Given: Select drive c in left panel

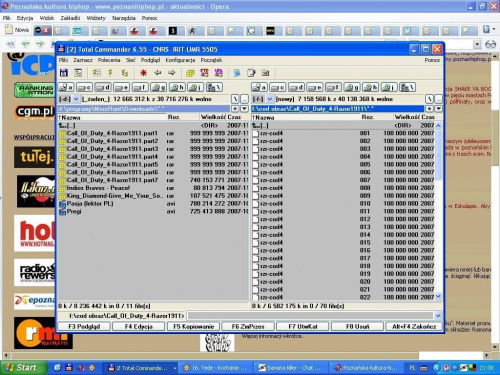Looking at the screenshot, I should [x=84, y=87].
